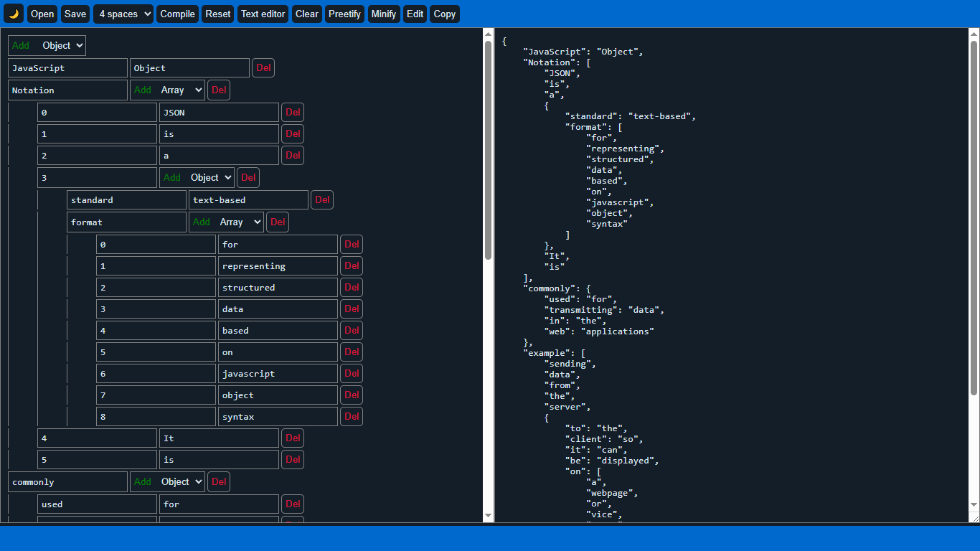980x551 pixels.
Task: Delete the 'syntax' item
Action: (x=352, y=417)
